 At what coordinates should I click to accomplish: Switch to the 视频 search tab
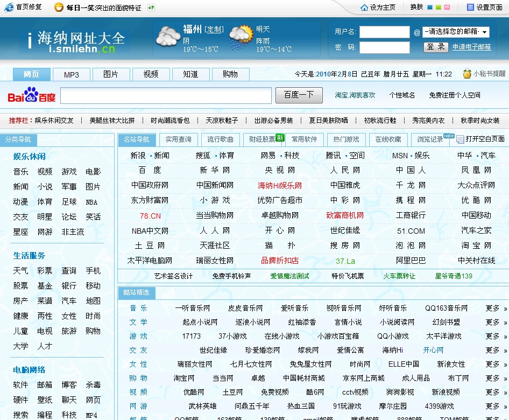click(x=151, y=74)
